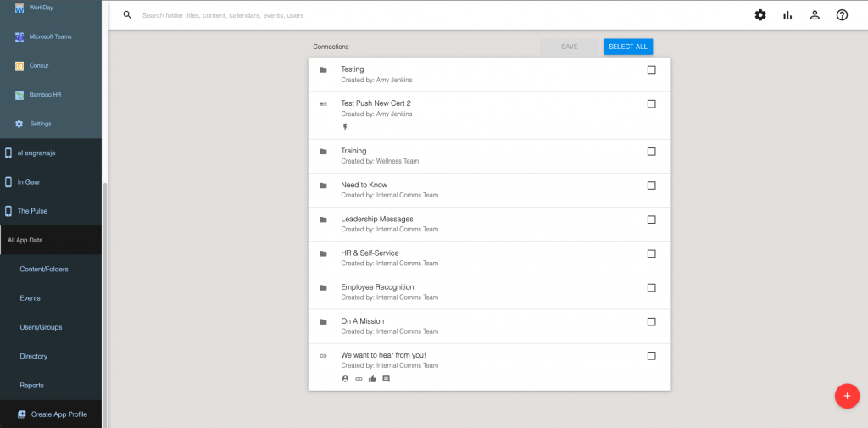The height and width of the screenshot is (428, 868).
Task: Check the Test Push New Cert 2 checkbox
Action: 652,104
